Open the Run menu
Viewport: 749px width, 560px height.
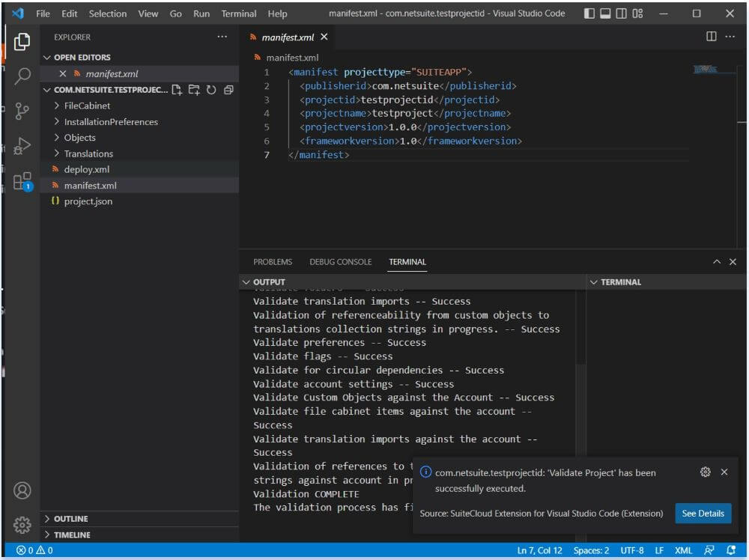(x=201, y=13)
